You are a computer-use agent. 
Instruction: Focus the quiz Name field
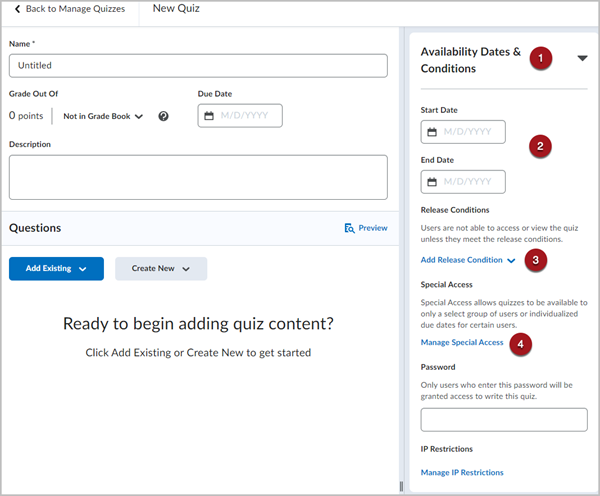[198, 66]
